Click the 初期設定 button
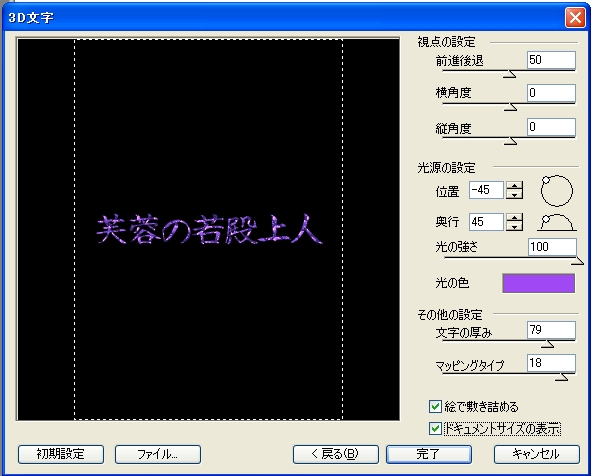 pyautogui.click(x=61, y=454)
